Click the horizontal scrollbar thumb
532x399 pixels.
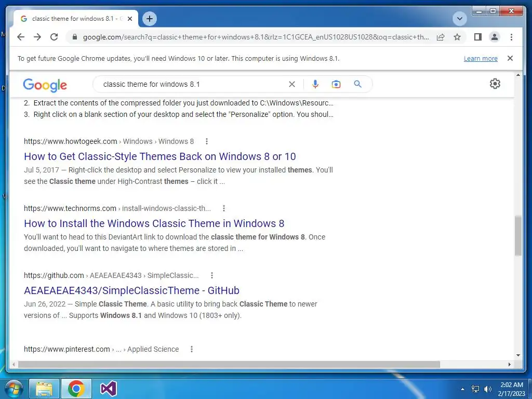[229, 364]
